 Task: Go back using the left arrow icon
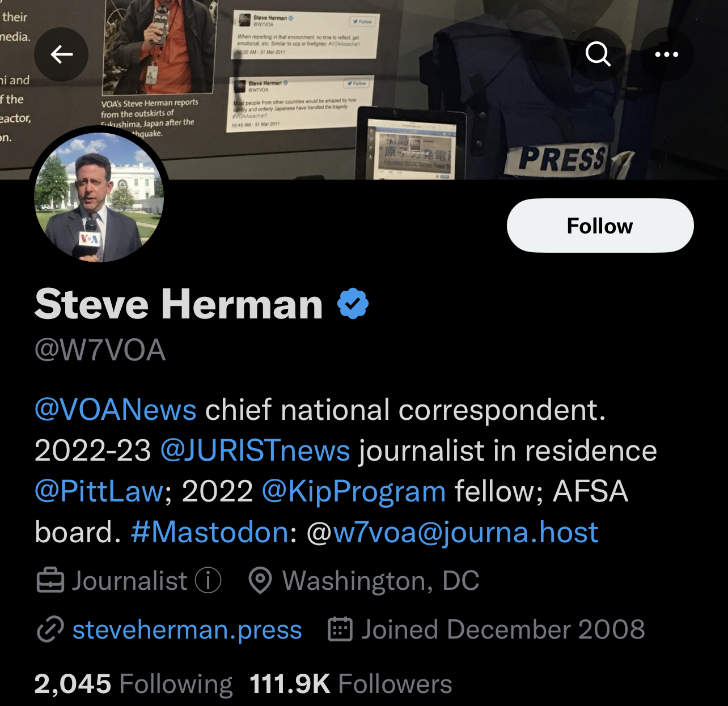click(x=61, y=54)
